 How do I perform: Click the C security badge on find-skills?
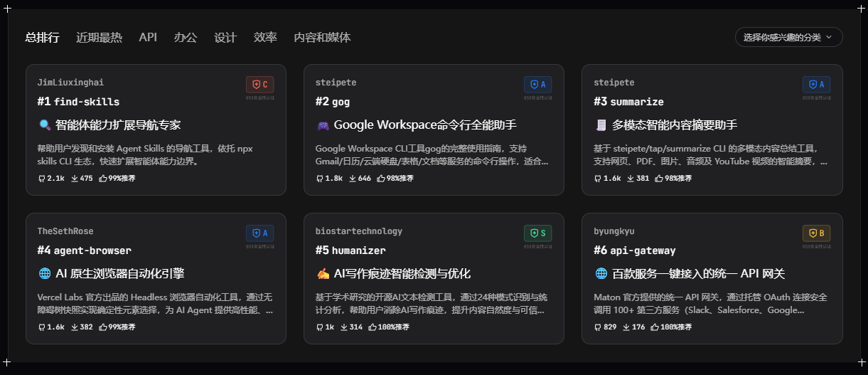pyautogui.click(x=259, y=85)
